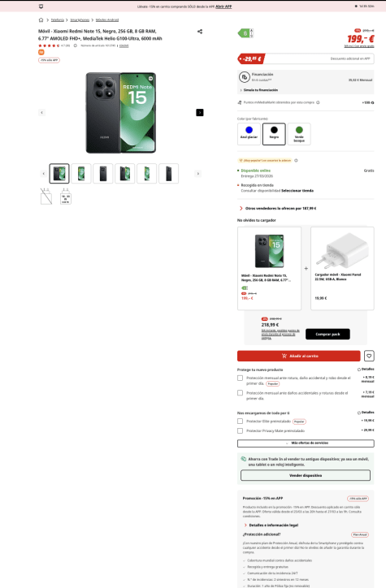
Task: Select the Azul glaciar color swatch
Action: coord(249,134)
